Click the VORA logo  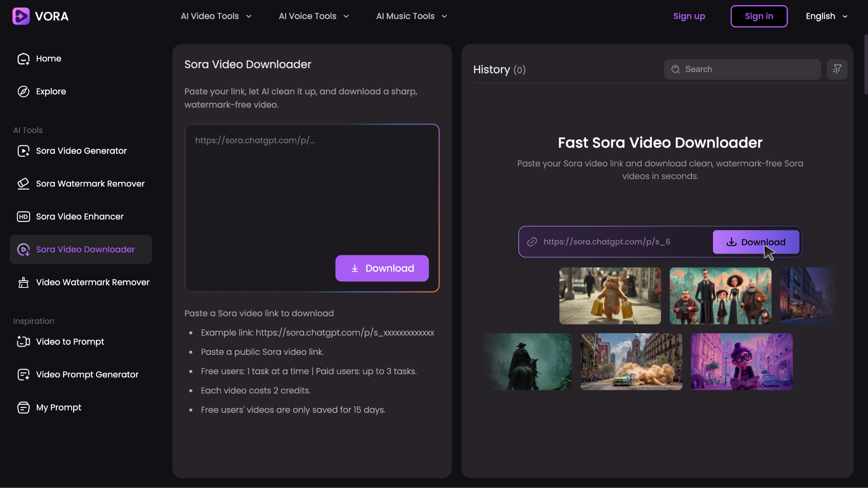(40, 16)
